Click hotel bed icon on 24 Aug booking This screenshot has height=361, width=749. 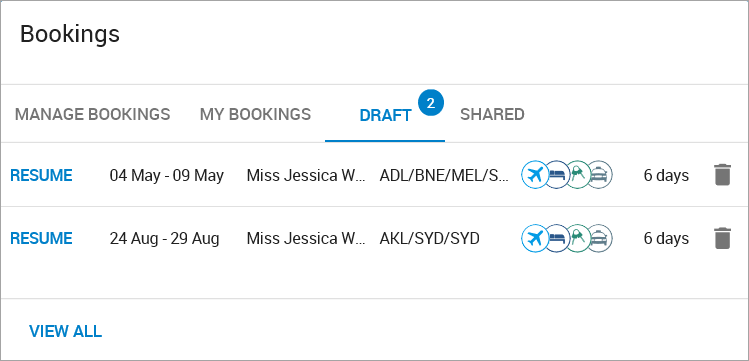[x=556, y=238]
